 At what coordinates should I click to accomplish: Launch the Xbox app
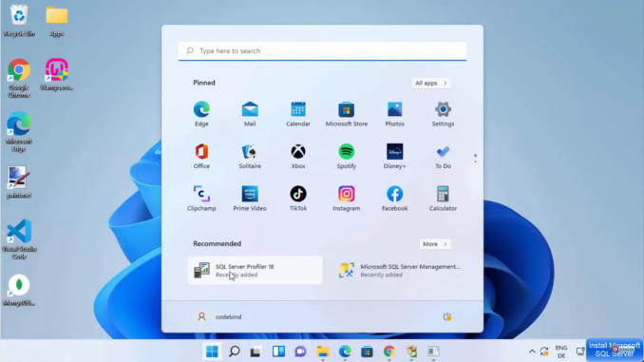click(x=298, y=156)
